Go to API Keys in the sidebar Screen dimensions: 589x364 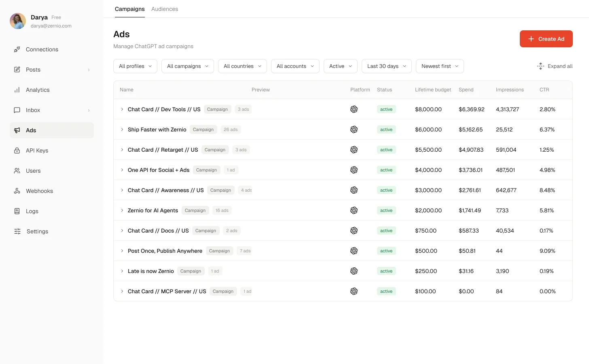(52, 150)
